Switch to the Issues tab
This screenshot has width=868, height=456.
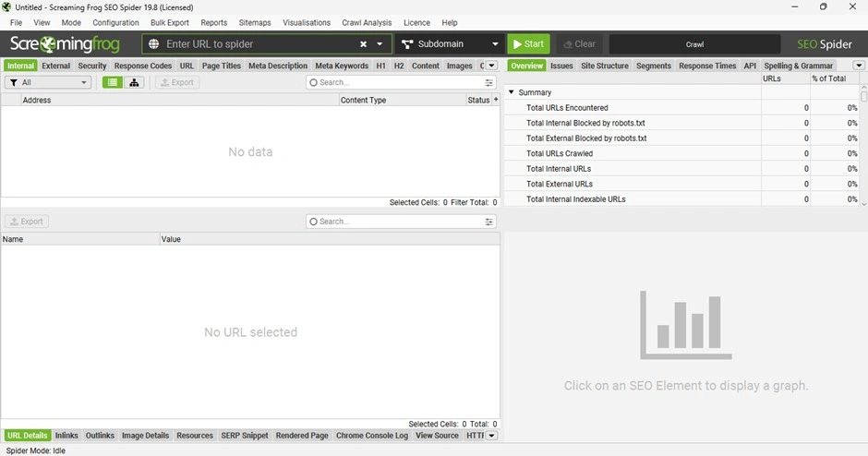pyautogui.click(x=561, y=66)
